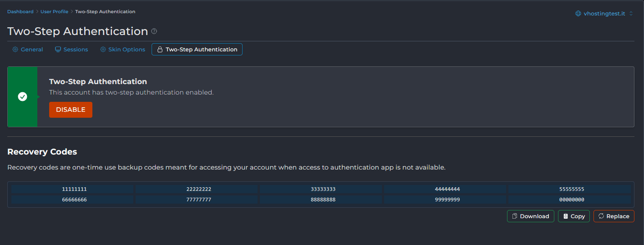Click the refresh icon in the Replace button
The image size is (644, 245).
[601, 216]
